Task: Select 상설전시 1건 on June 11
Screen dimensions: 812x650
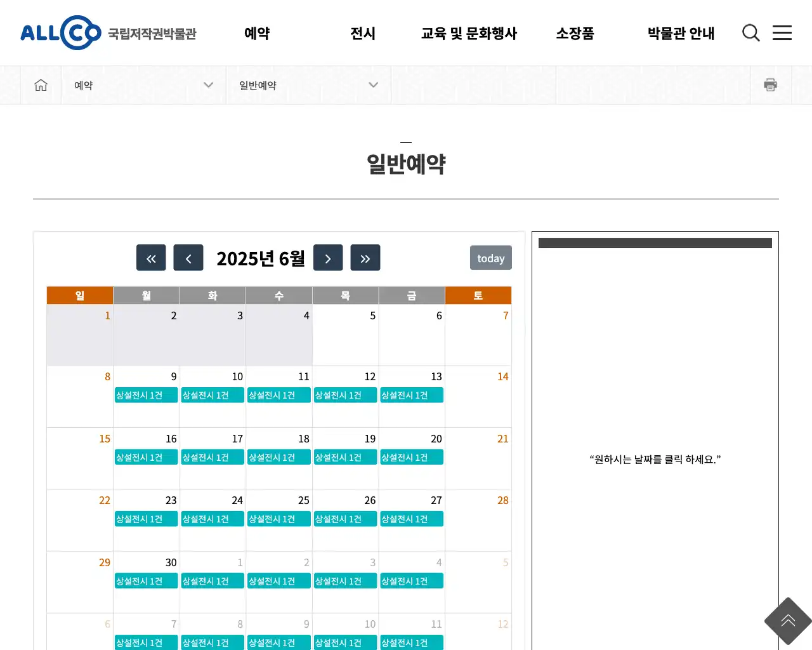Action: point(279,395)
